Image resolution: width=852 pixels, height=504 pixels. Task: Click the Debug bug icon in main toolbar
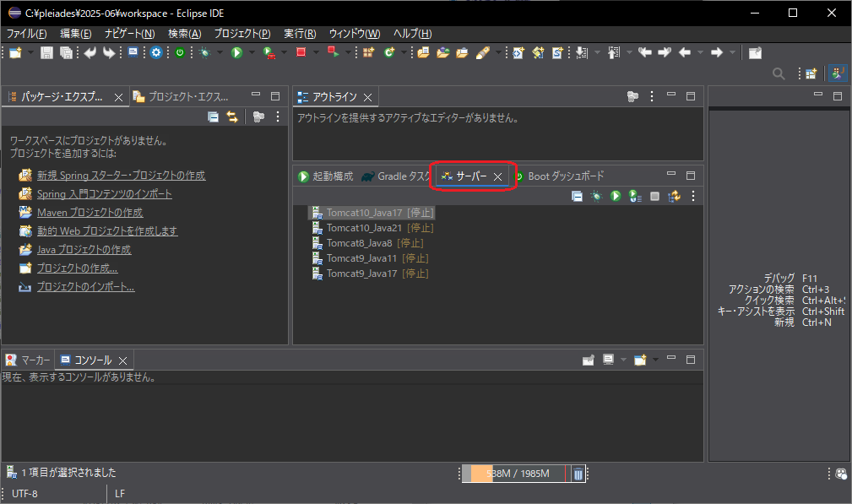point(204,52)
